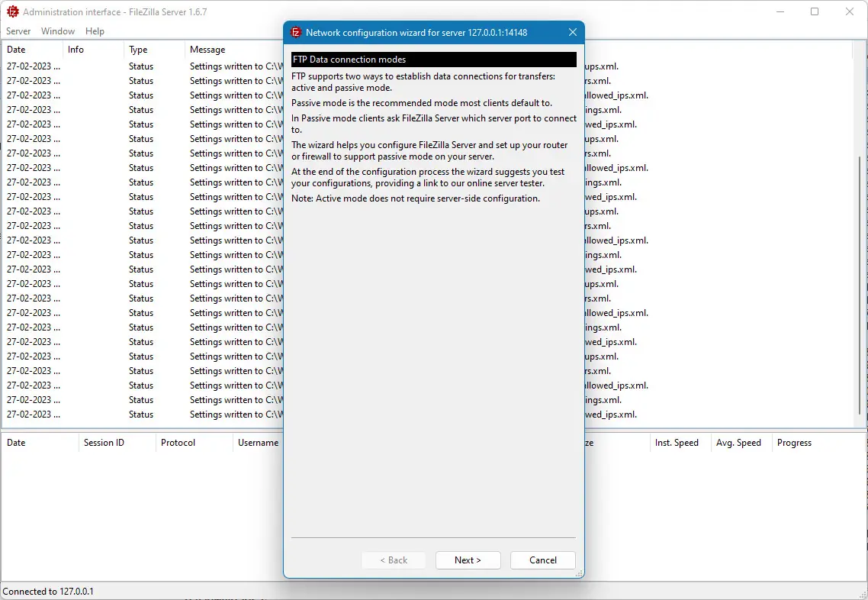Open the Window menu
This screenshot has height=600, width=868.
point(57,31)
